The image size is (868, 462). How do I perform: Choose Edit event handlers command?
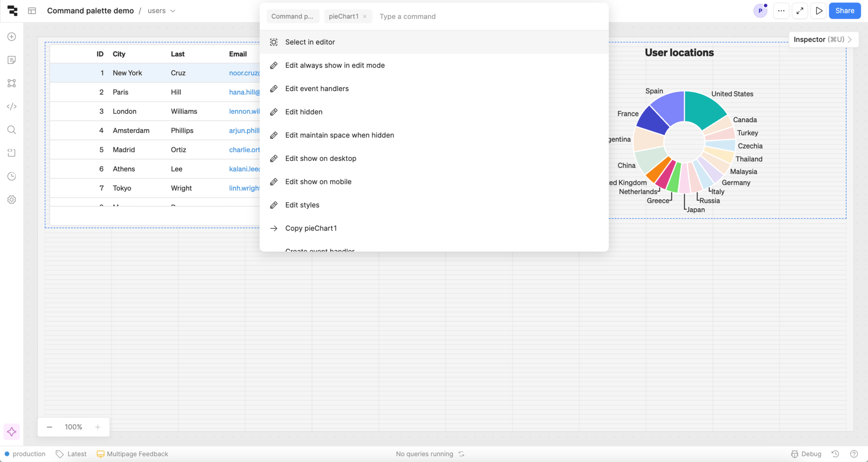434,89
